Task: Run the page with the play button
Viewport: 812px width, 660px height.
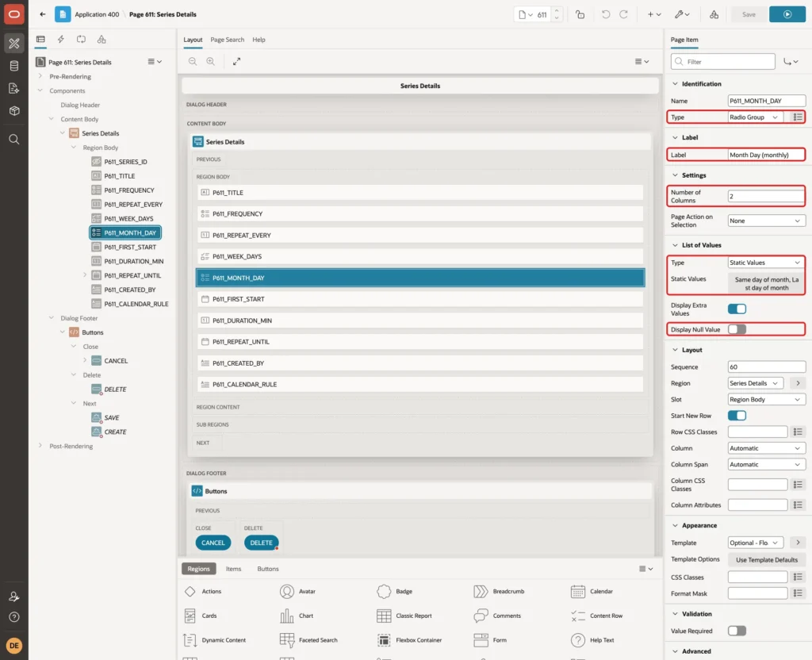Action: (787, 14)
